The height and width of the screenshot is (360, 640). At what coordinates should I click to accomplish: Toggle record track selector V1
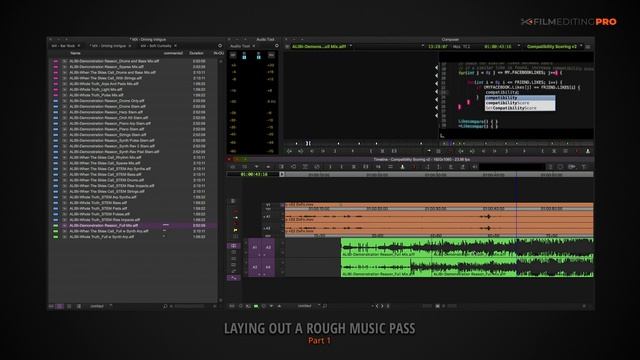pos(268,205)
